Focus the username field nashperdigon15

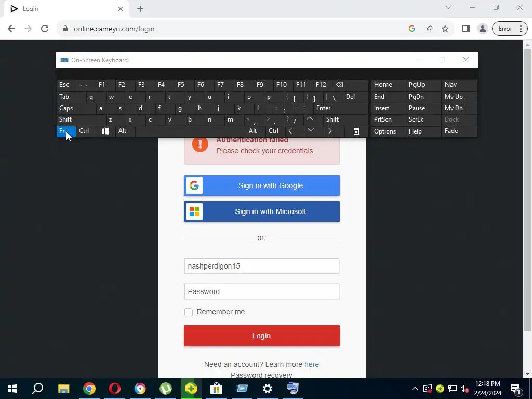[x=262, y=266]
